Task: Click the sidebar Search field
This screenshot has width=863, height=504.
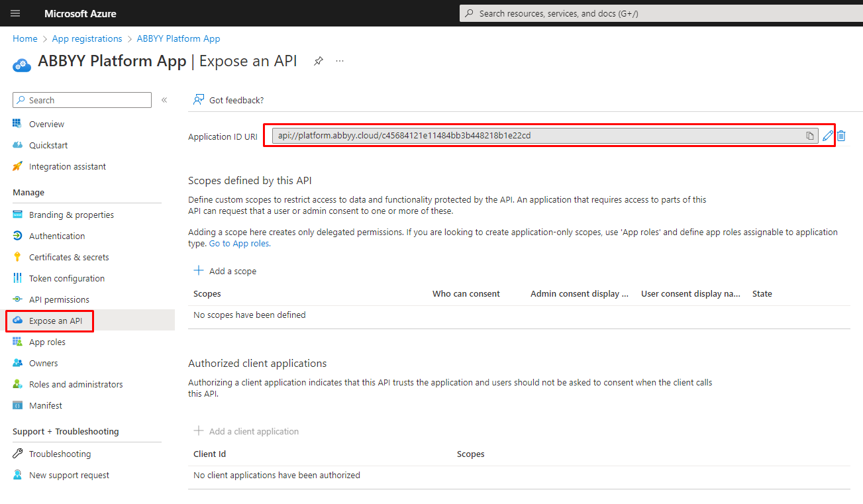Action: (x=81, y=99)
